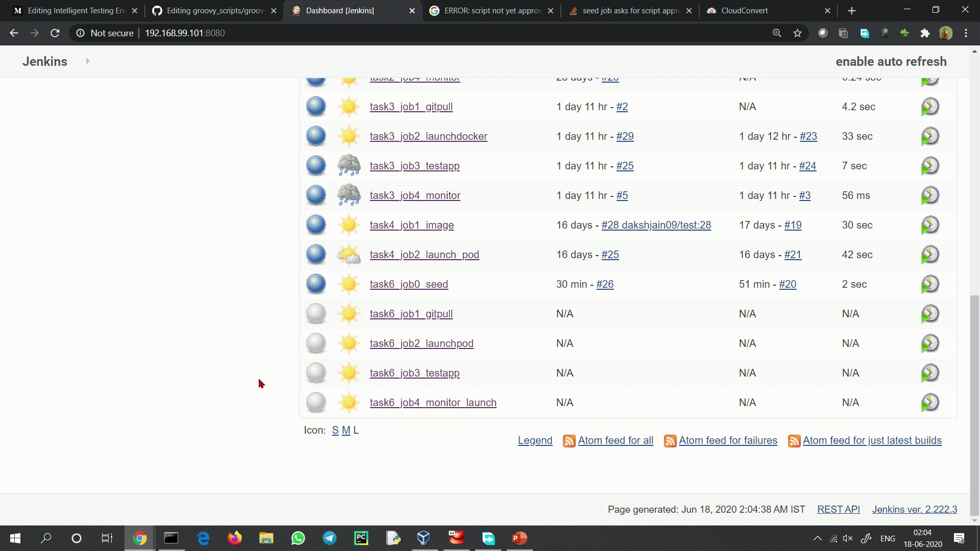Switch to Editing groovy_scripts GitHub tab
The width and height of the screenshot is (980, 551).
215,11
